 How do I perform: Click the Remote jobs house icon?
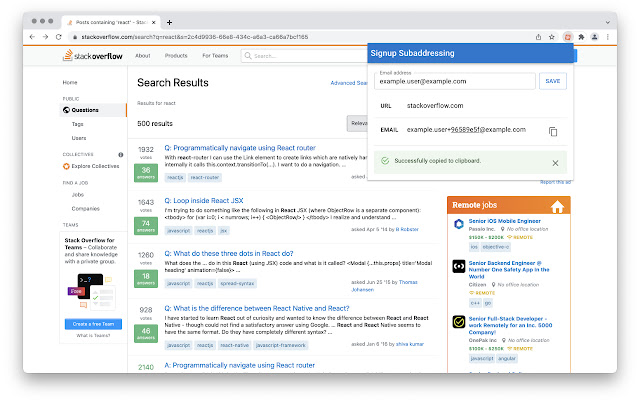(x=557, y=207)
